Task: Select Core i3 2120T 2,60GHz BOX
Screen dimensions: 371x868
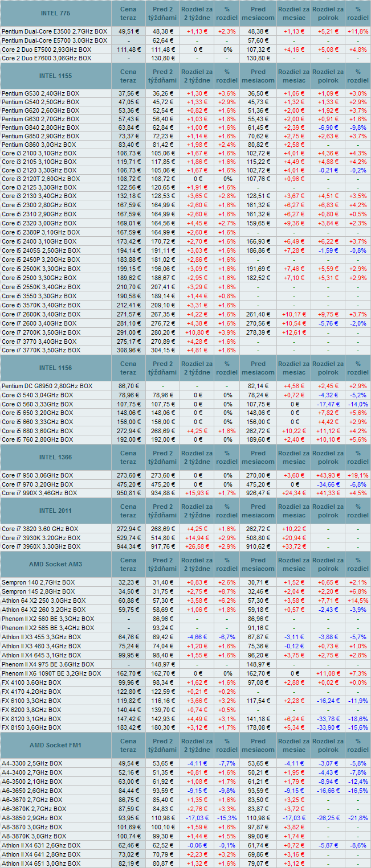Action: coord(40,179)
